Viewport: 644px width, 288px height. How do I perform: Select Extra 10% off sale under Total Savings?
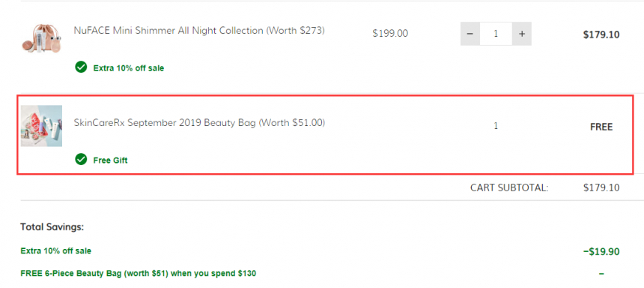pyautogui.click(x=56, y=250)
